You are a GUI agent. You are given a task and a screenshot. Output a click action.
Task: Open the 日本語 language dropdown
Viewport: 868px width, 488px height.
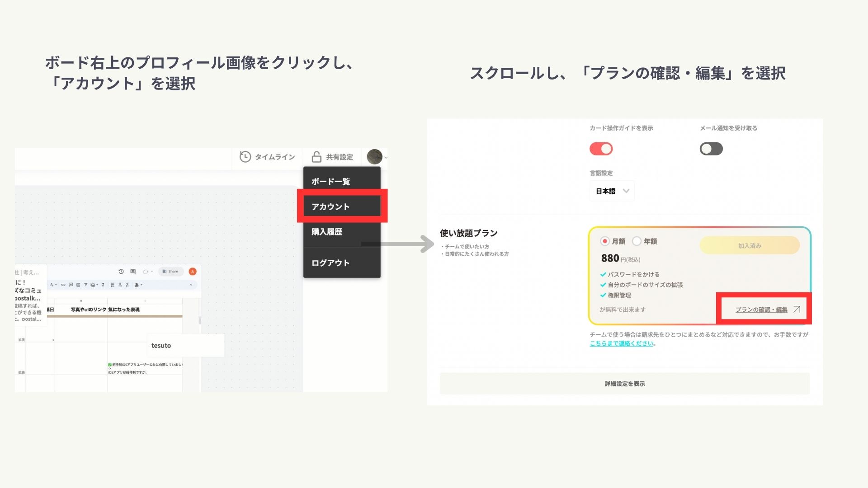click(612, 191)
